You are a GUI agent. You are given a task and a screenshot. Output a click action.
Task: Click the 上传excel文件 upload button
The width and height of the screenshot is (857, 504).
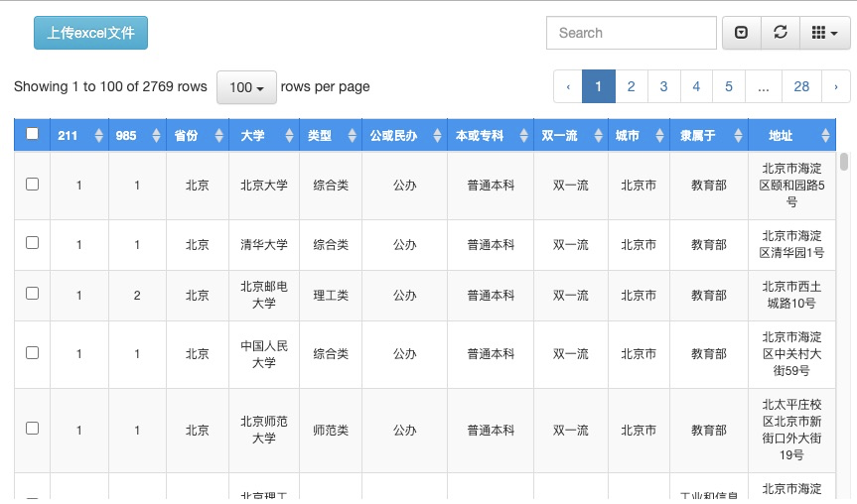tap(90, 33)
